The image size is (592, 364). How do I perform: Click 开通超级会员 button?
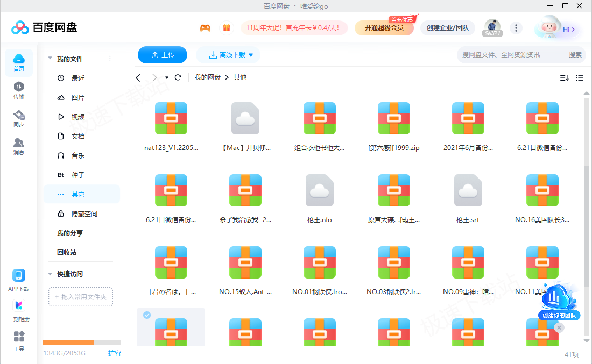click(384, 28)
